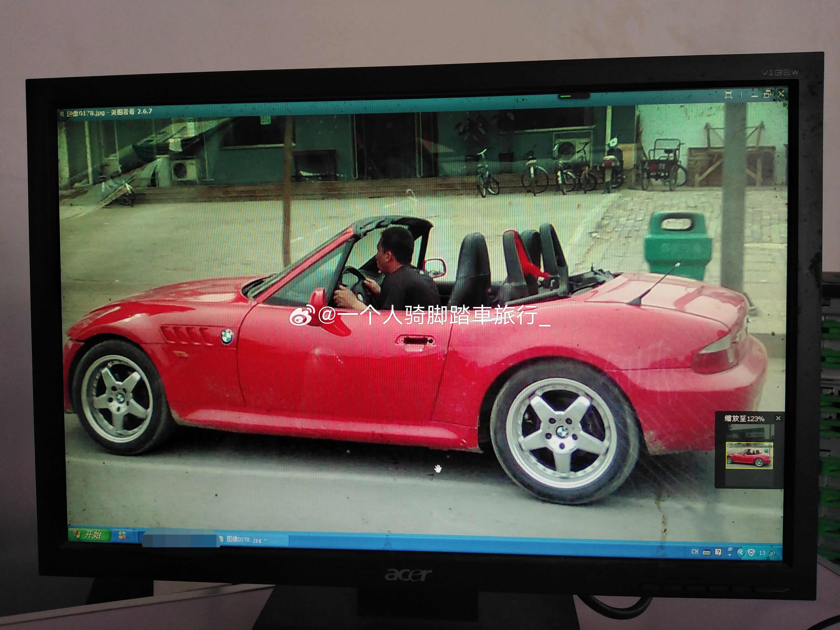This screenshot has width=840, height=630.
Task: Click the system tray clock
Action: 767,553
